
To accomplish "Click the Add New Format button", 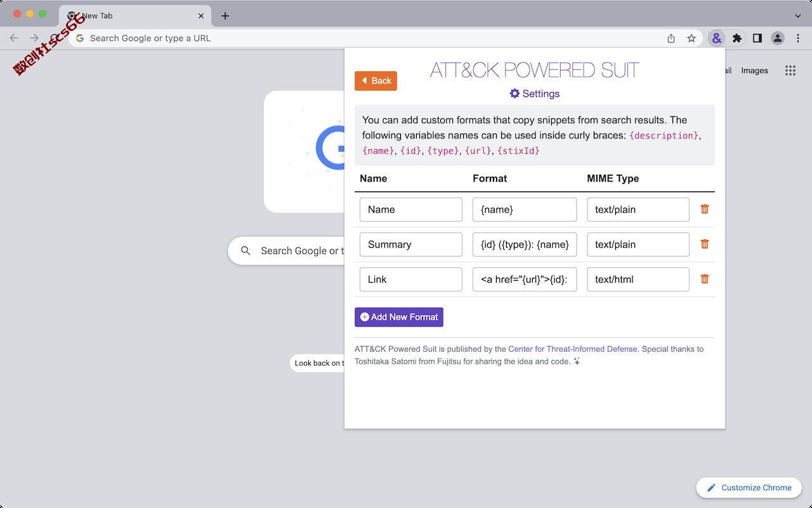I will tap(398, 317).
